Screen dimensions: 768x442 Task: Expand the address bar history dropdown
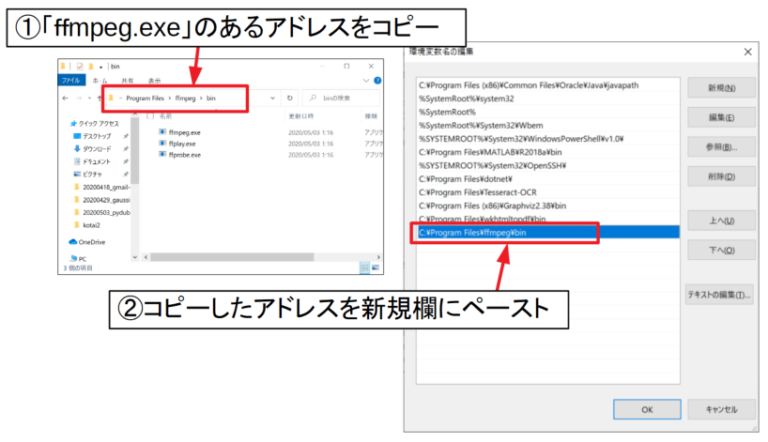(x=273, y=98)
